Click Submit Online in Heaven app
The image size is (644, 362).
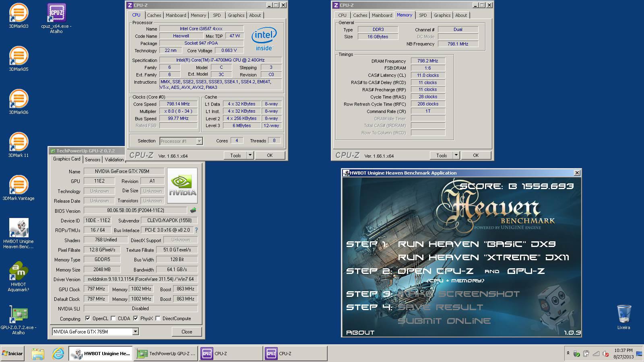(444, 321)
